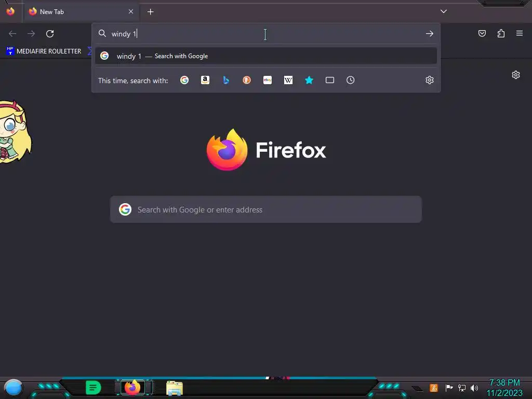Search this time with DuckDuckGo
Viewport: 532px width, 399px height.
(x=247, y=80)
